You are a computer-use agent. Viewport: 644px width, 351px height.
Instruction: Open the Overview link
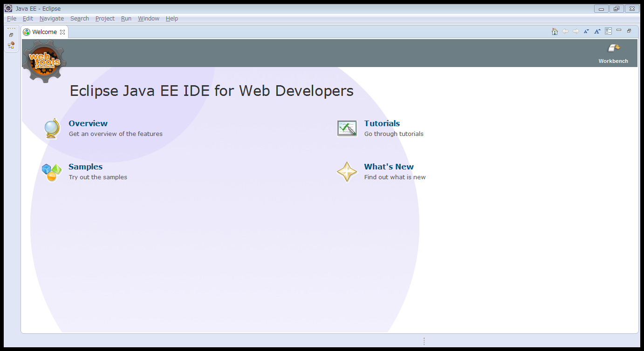point(88,123)
